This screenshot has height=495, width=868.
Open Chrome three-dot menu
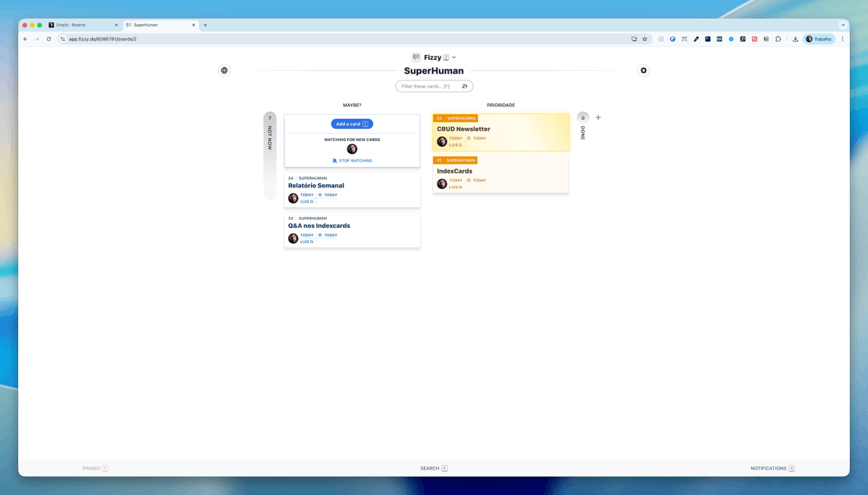click(843, 39)
